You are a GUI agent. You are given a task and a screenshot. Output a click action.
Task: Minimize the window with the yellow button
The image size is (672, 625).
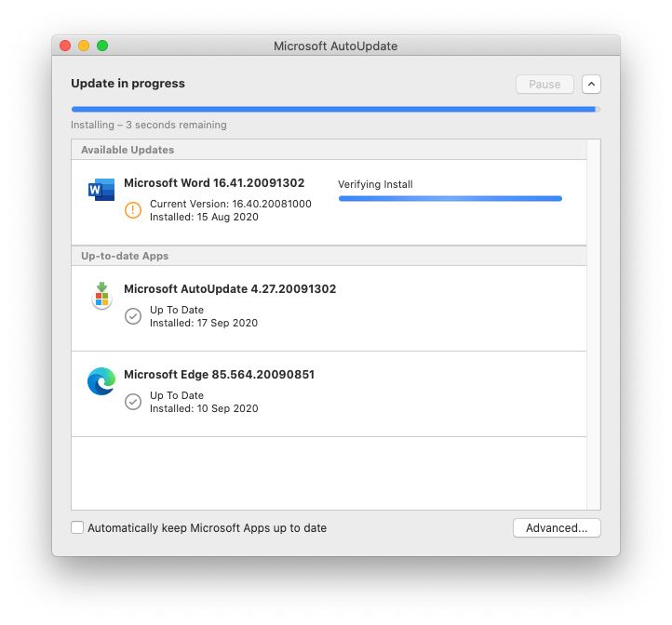coord(84,46)
